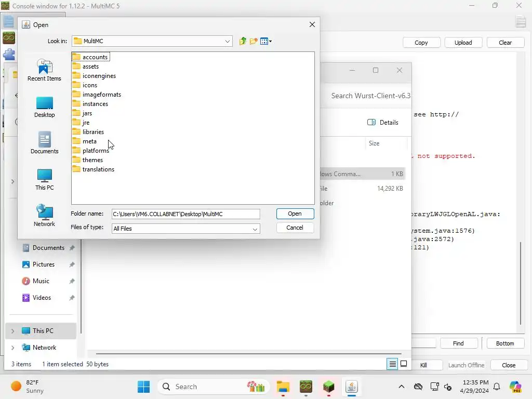532x399 pixels.
Task: Select the imageformats folder
Action: coord(97,95)
